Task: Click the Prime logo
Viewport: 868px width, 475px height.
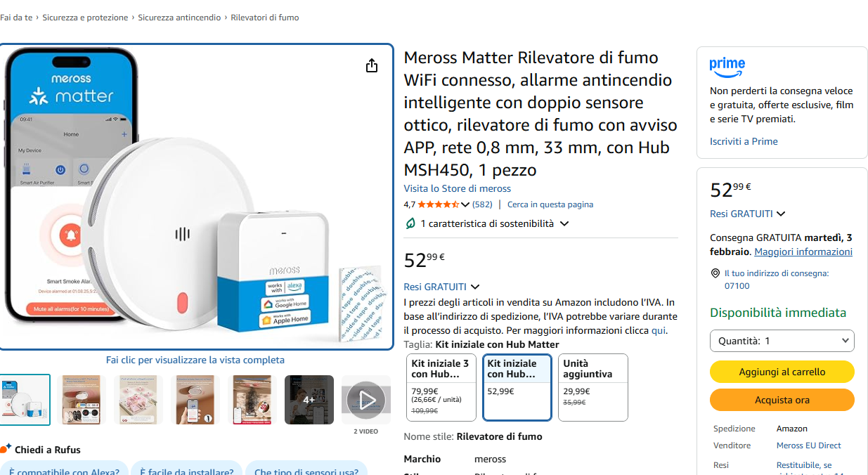Action: [727, 67]
